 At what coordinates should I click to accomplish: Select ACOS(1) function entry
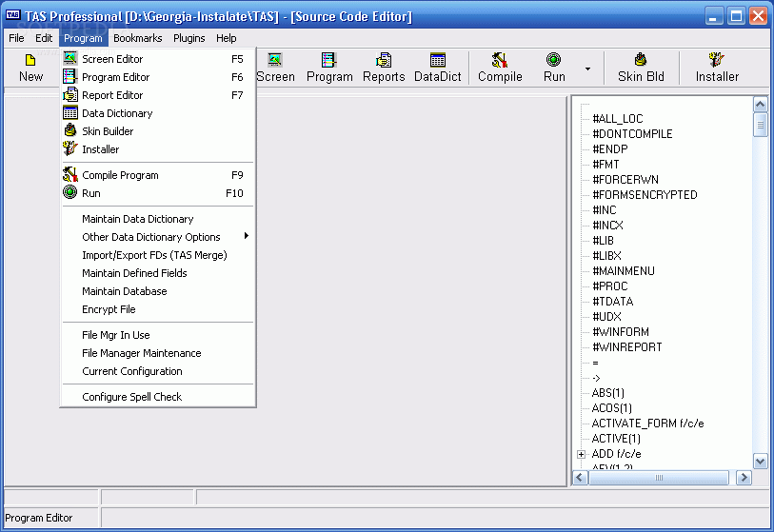click(611, 408)
